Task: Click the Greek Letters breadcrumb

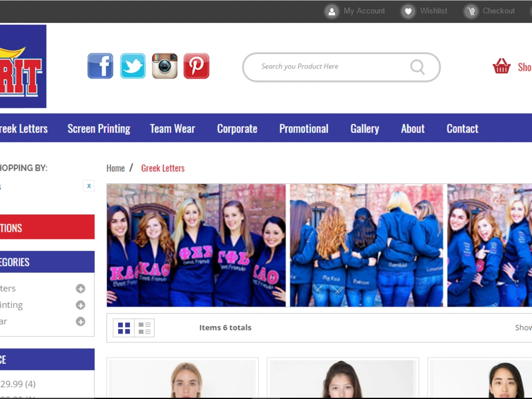Action: click(x=163, y=168)
